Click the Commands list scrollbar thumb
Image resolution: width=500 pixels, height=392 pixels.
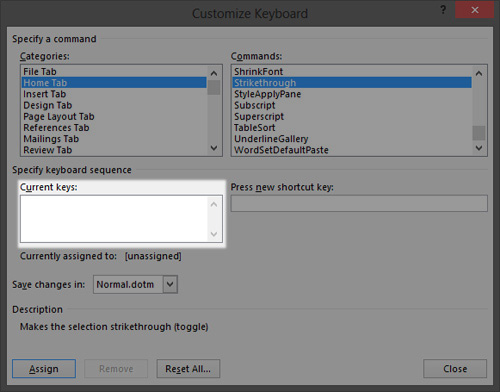tap(479, 133)
